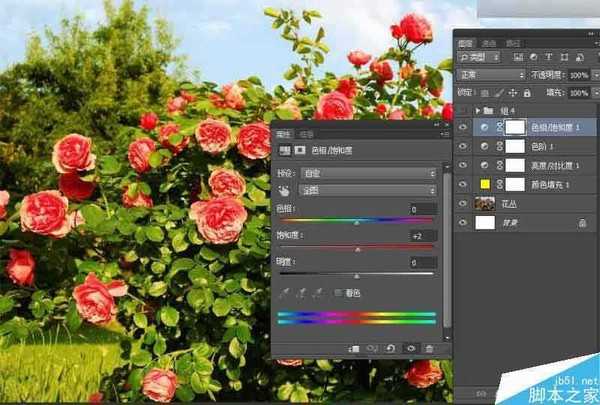
Task: Click Brightness/Contrast 1 adjustment layer icon
Action: point(484,165)
